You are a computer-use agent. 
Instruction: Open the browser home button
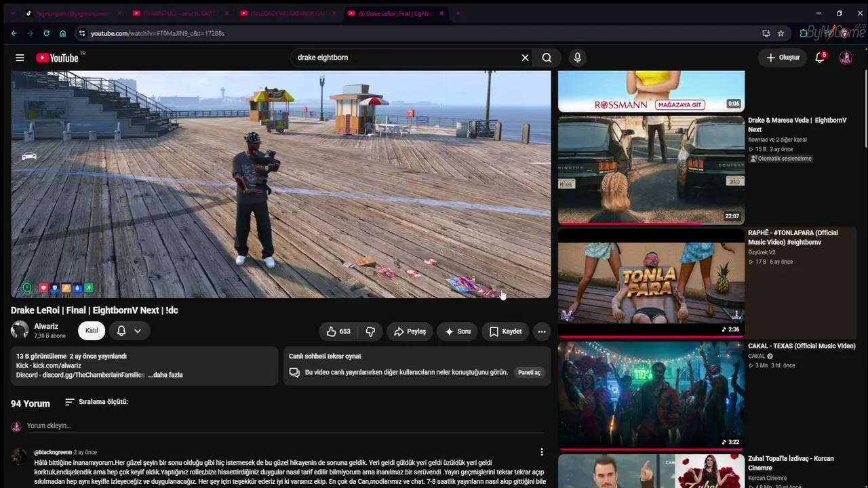click(62, 33)
